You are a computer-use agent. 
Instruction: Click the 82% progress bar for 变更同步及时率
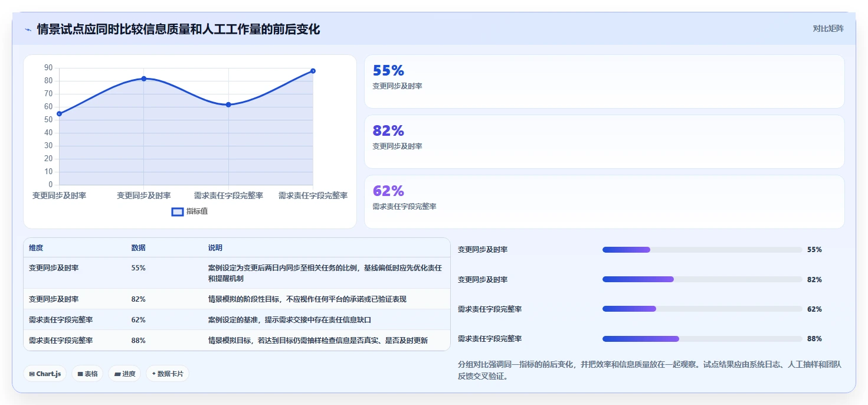click(702, 279)
